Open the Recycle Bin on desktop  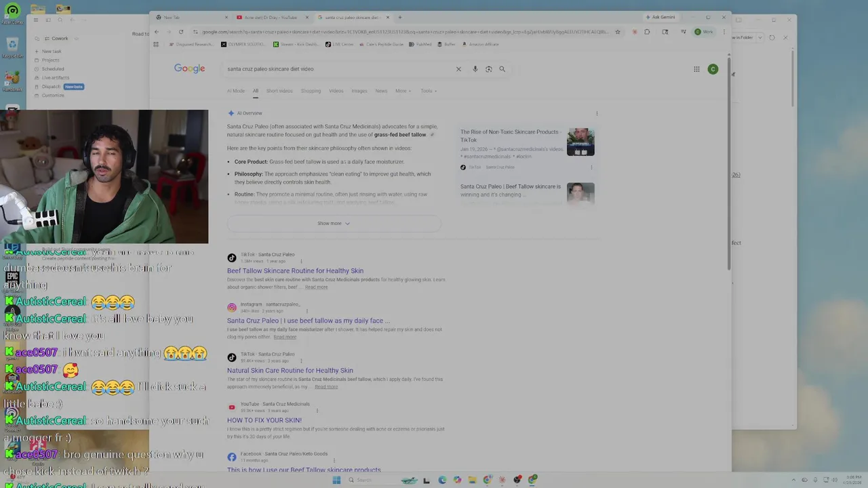click(x=12, y=46)
